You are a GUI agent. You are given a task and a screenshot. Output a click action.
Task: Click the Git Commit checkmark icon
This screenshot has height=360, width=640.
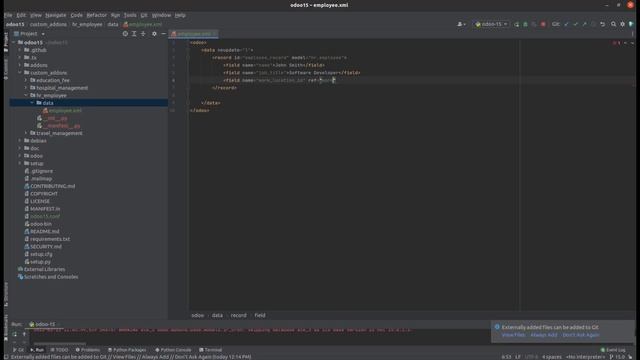pyautogui.click(x=576, y=24)
